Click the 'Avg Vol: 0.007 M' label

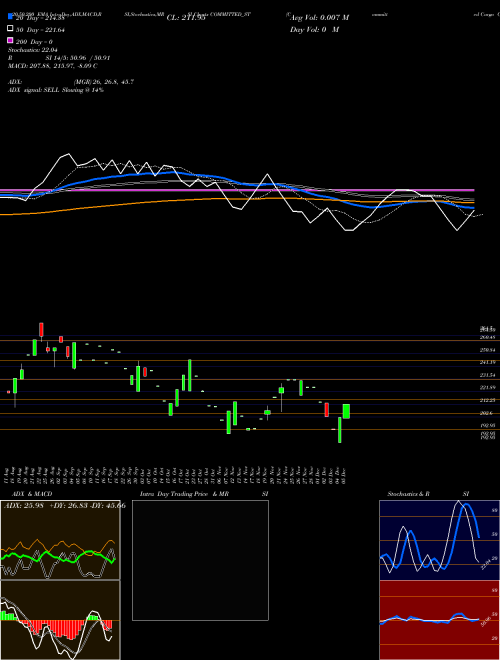point(319,18)
